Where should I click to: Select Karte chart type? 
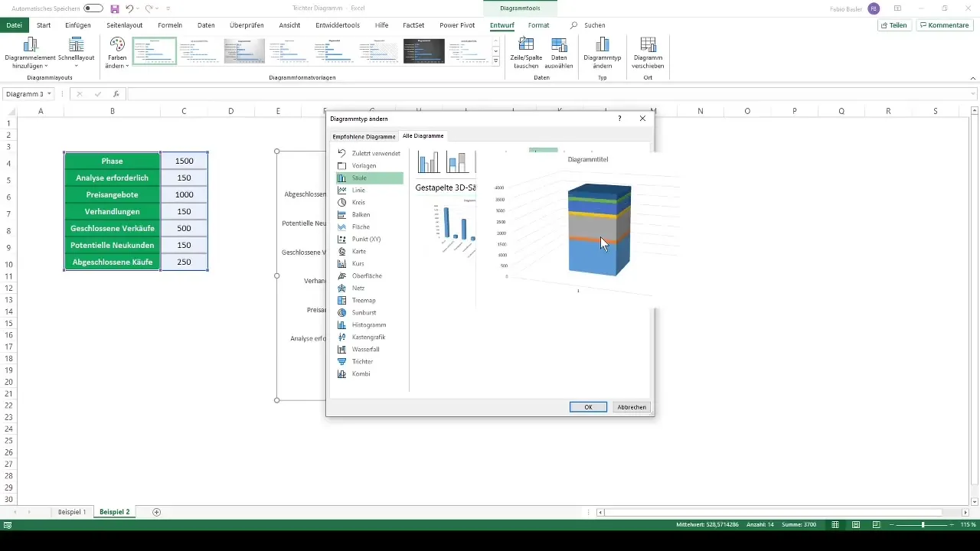click(x=370, y=251)
